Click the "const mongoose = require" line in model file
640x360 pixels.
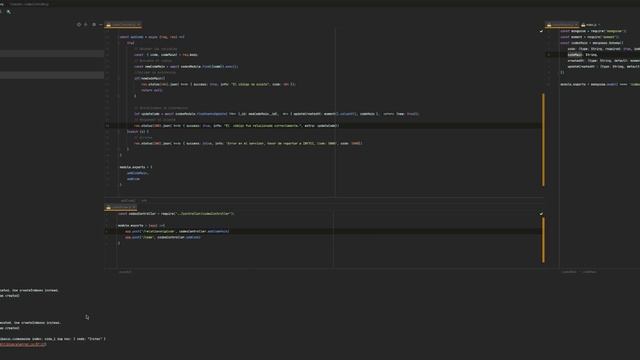pyautogui.click(x=593, y=31)
